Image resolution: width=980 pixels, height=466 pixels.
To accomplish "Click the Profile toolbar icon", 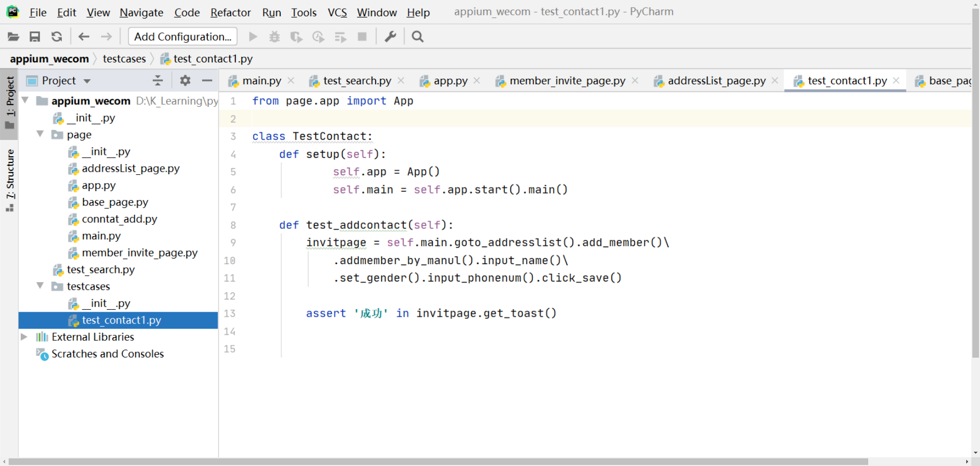I will 318,37.
